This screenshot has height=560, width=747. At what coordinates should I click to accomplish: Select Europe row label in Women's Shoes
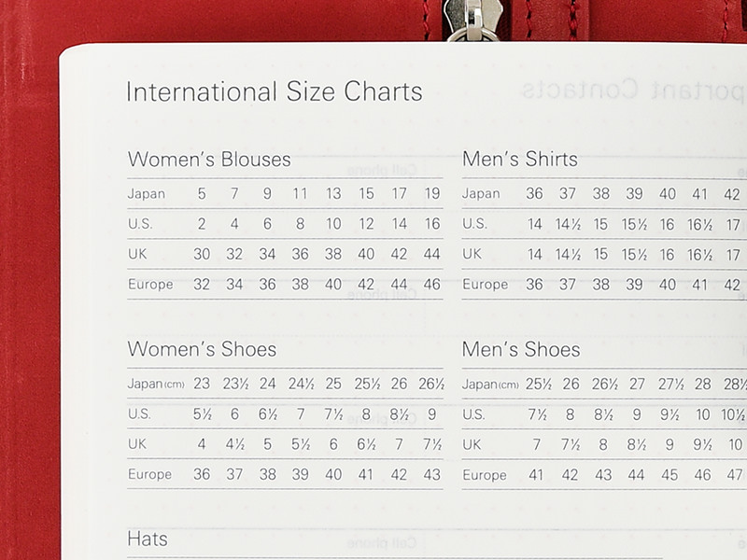pos(150,474)
